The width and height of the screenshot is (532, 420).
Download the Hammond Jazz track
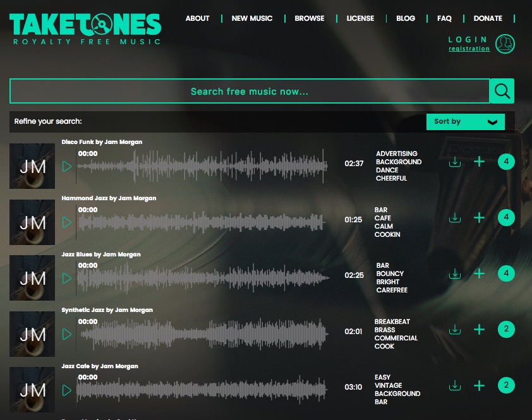coord(455,218)
